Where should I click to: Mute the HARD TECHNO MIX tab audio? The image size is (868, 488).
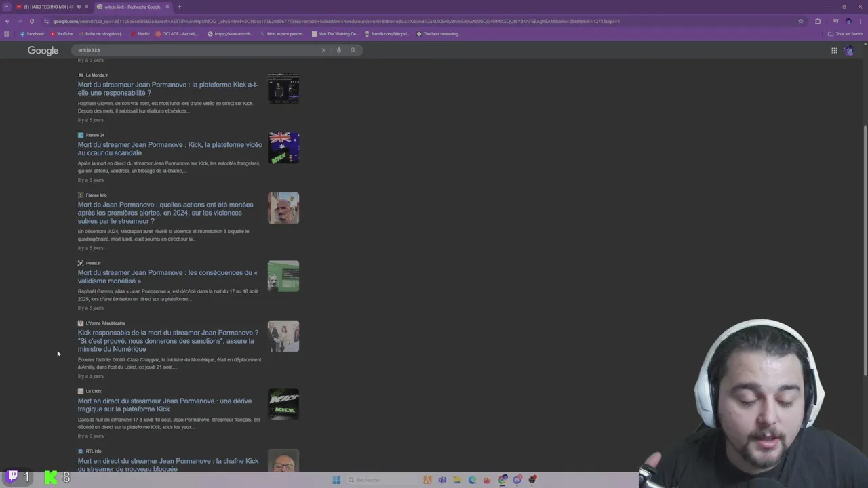point(78,7)
